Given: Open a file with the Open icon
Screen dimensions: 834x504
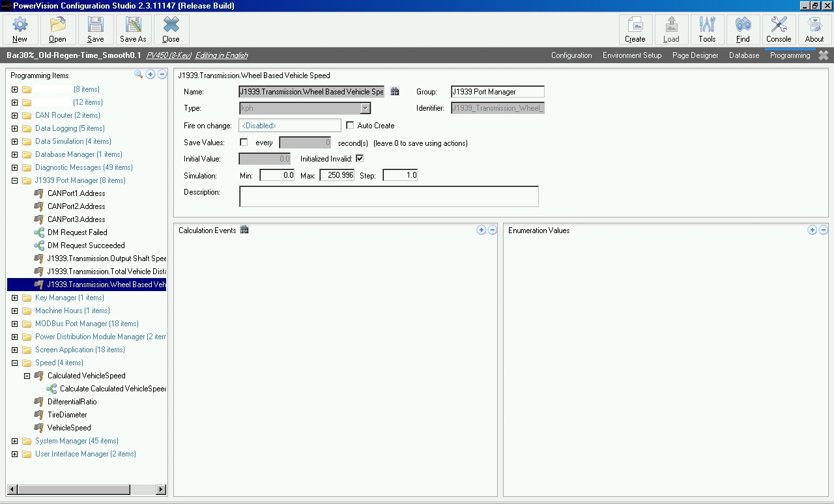Looking at the screenshot, I should pos(58,30).
